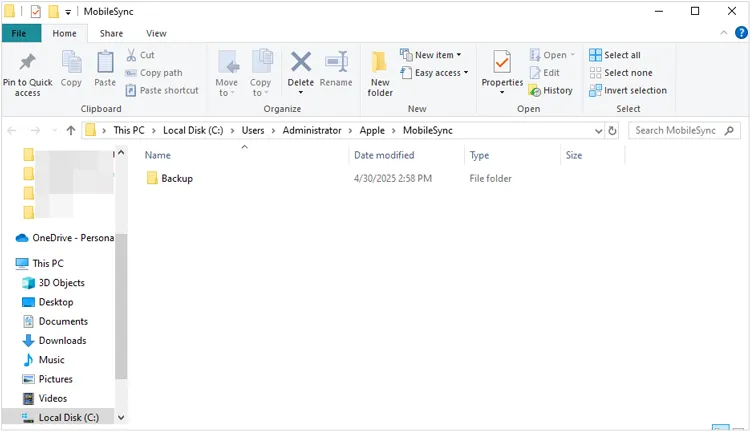This screenshot has width=750, height=431.
Task: Expand the address bar history dropdown
Action: [598, 131]
